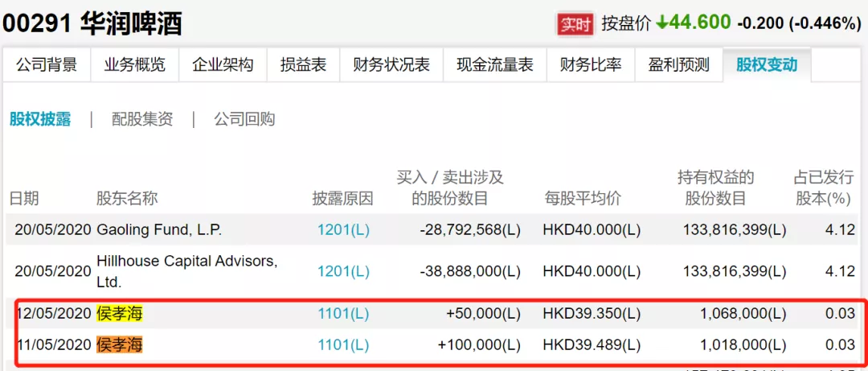Open the 现金流量表 tab
868x371 pixels.
coord(495,65)
